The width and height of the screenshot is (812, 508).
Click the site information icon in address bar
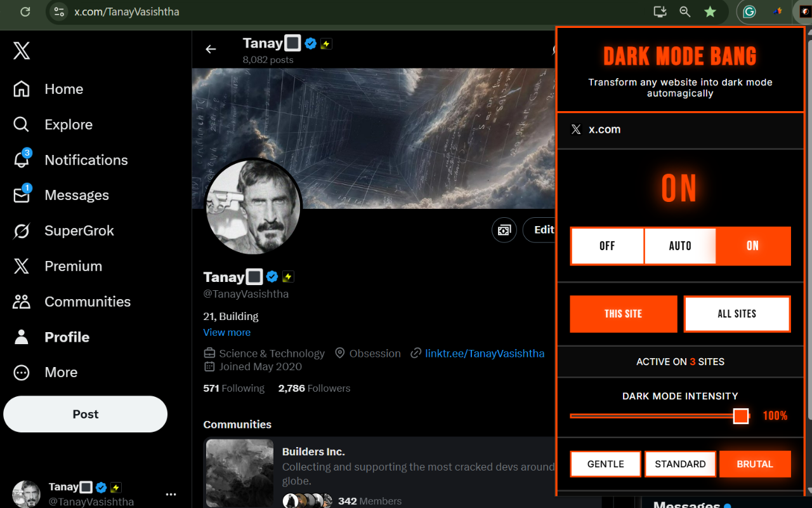[x=59, y=11]
